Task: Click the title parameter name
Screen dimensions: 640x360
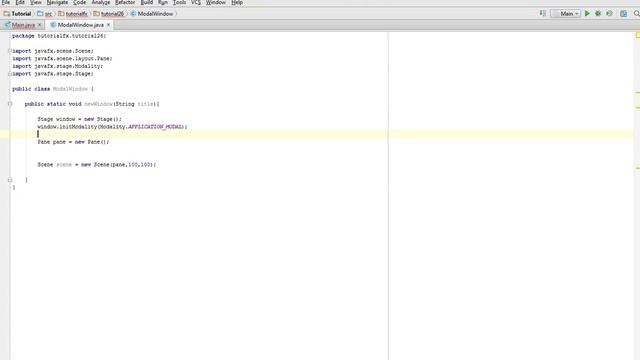Action: [145, 104]
